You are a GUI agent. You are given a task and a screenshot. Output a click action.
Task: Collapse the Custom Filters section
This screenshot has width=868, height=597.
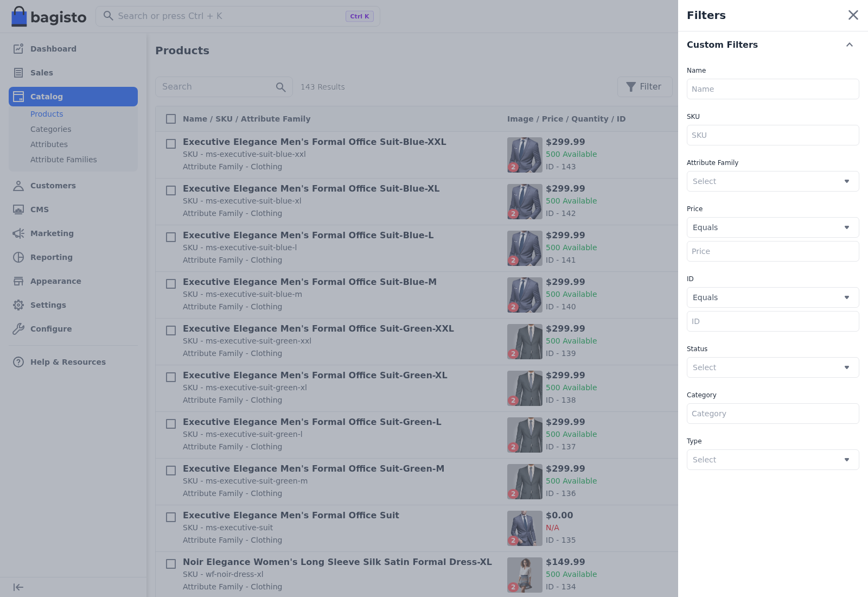[x=850, y=45]
